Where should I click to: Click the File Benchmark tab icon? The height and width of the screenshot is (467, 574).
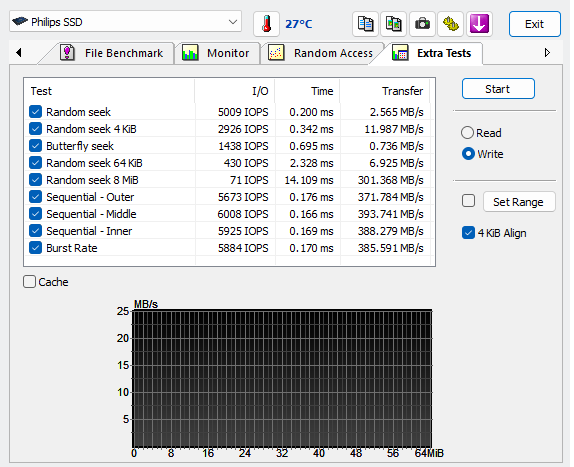pyautogui.click(x=67, y=53)
